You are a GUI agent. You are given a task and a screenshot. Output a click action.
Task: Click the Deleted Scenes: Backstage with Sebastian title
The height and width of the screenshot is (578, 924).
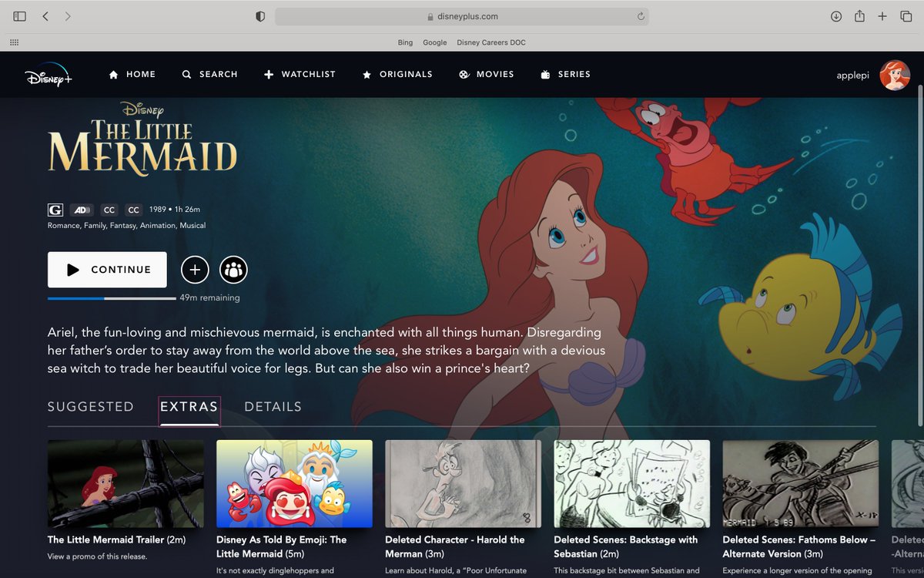pos(625,546)
